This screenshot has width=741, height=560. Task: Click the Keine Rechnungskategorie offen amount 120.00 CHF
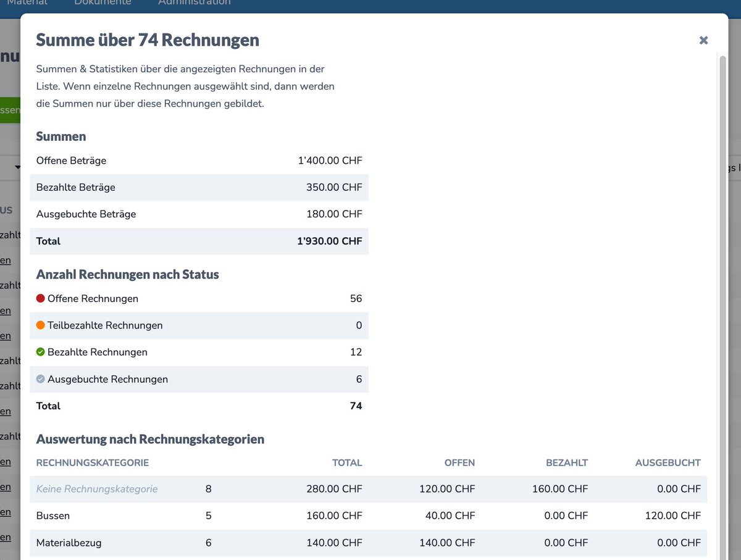pos(447,489)
